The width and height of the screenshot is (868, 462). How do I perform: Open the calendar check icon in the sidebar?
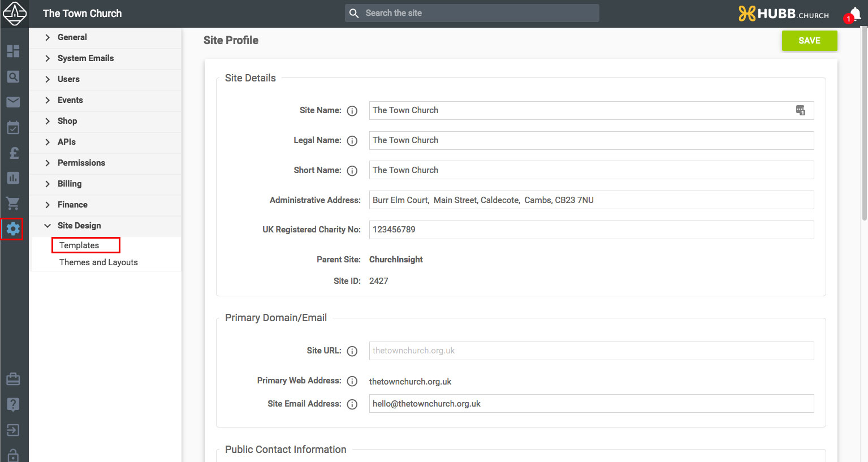pyautogui.click(x=13, y=127)
